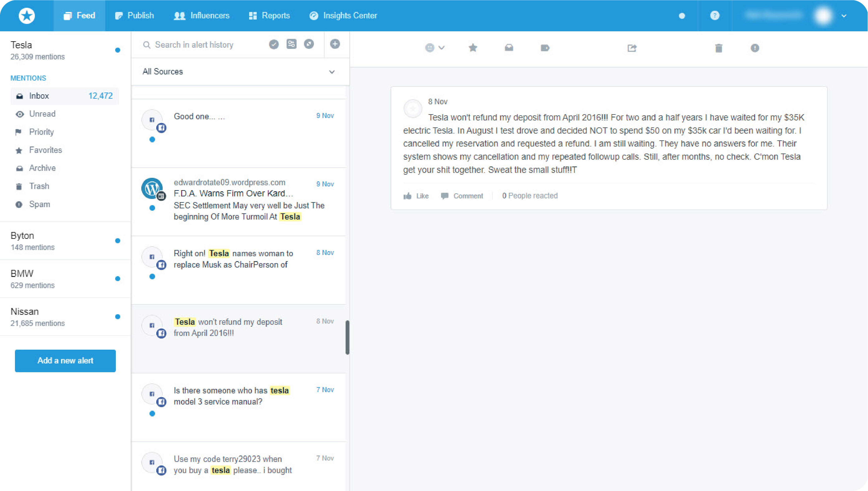Image resolution: width=868 pixels, height=491 pixels.
Task: Open the 'Good one...' mention
Action: point(238,133)
